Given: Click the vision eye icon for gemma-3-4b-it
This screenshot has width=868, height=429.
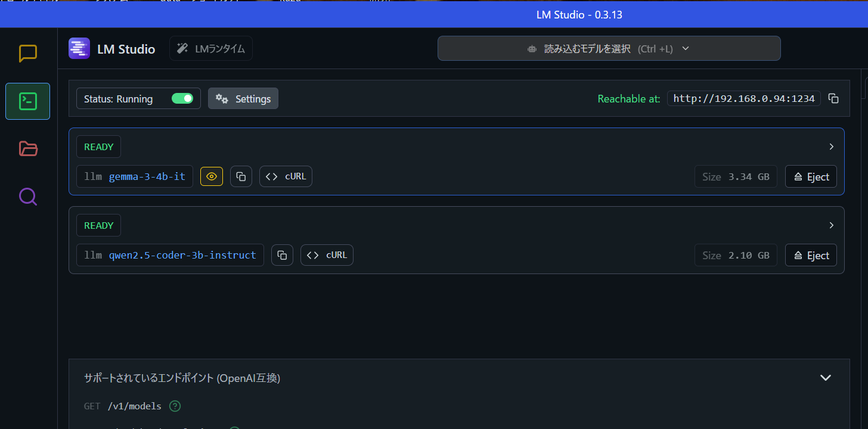Looking at the screenshot, I should tap(212, 176).
